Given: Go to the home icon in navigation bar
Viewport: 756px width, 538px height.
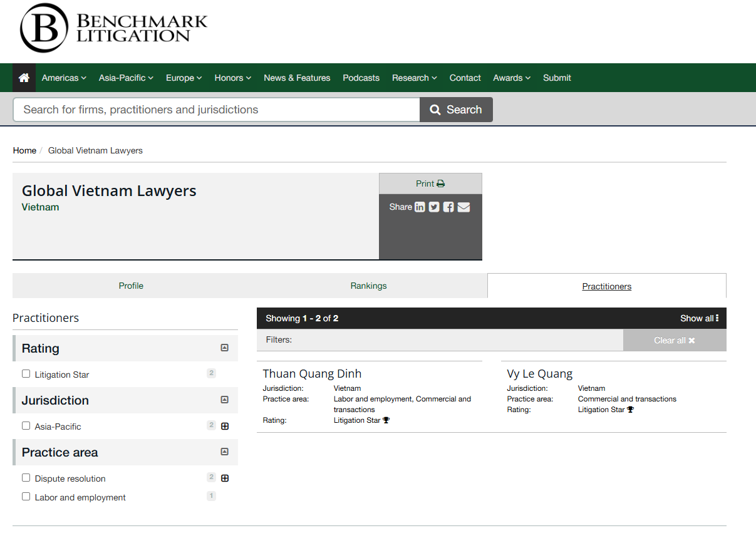Looking at the screenshot, I should 24,78.
